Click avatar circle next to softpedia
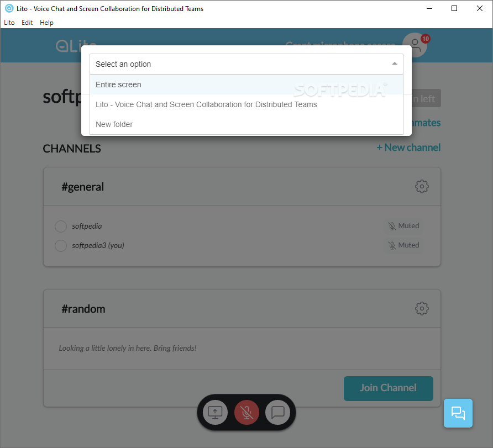The height and width of the screenshot is (448, 493). click(x=61, y=226)
